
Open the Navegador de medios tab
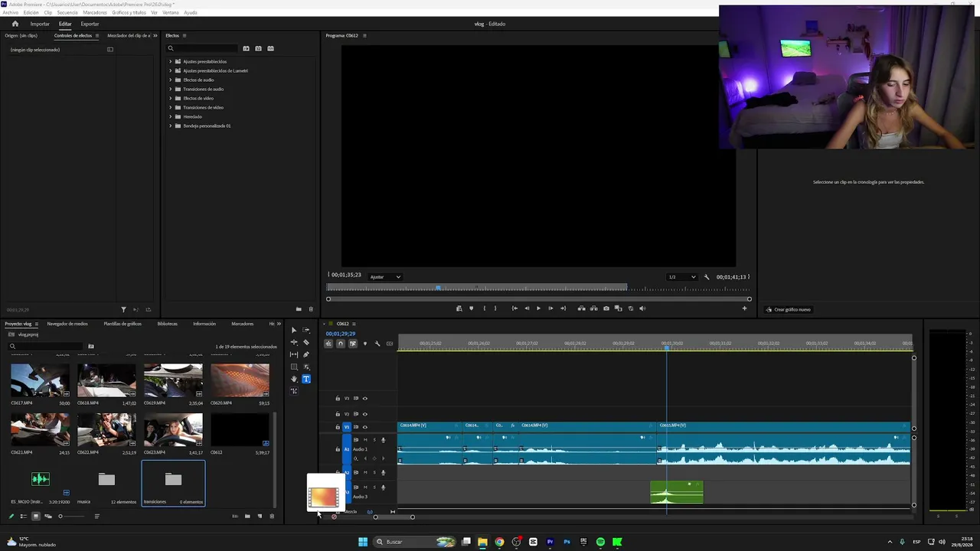(67, 324)
